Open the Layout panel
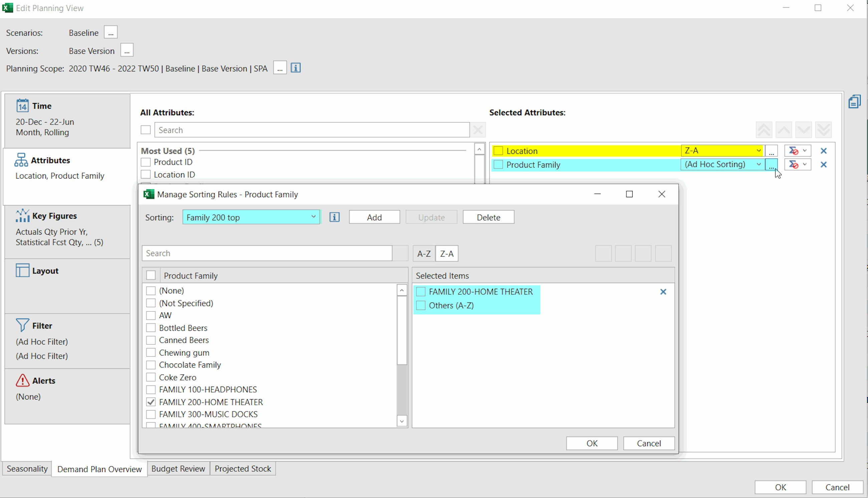The height and width of the screenshot is (498, 868). coord(22,270)
